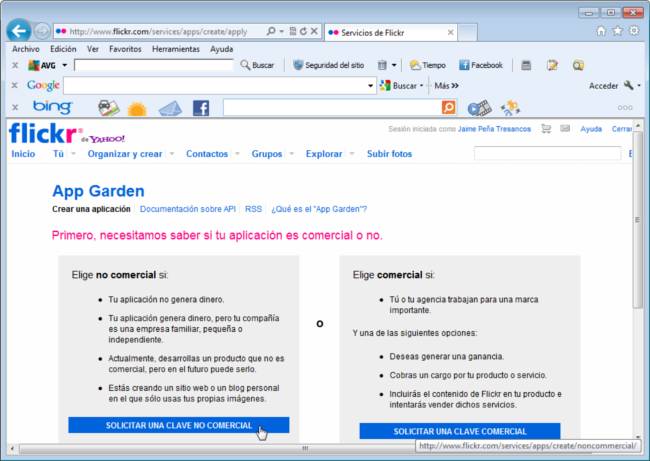The width and height of the screenshot is (650, 461).
Task: Click the Bing toolbar logo
Action: click(x=52, y=107)
